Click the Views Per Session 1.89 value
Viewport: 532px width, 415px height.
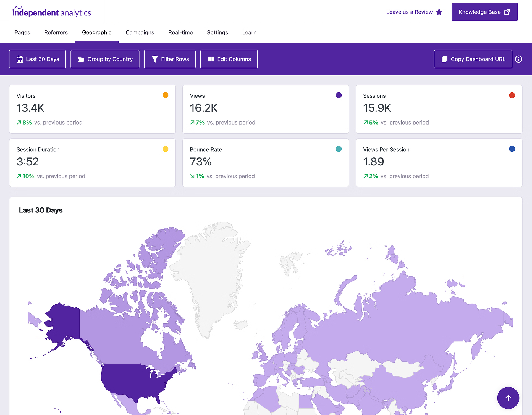tap(374, 162)
